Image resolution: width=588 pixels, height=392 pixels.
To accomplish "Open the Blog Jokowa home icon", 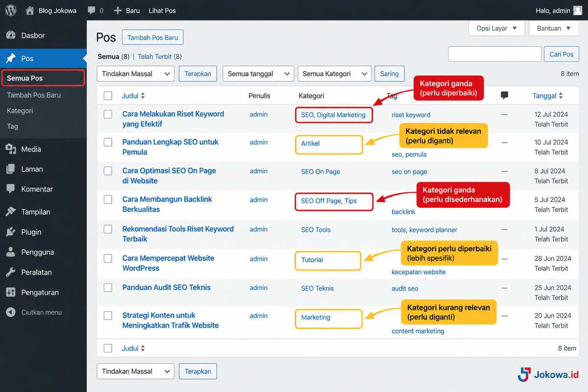I will pyautogui.click(x=30, y=10).
